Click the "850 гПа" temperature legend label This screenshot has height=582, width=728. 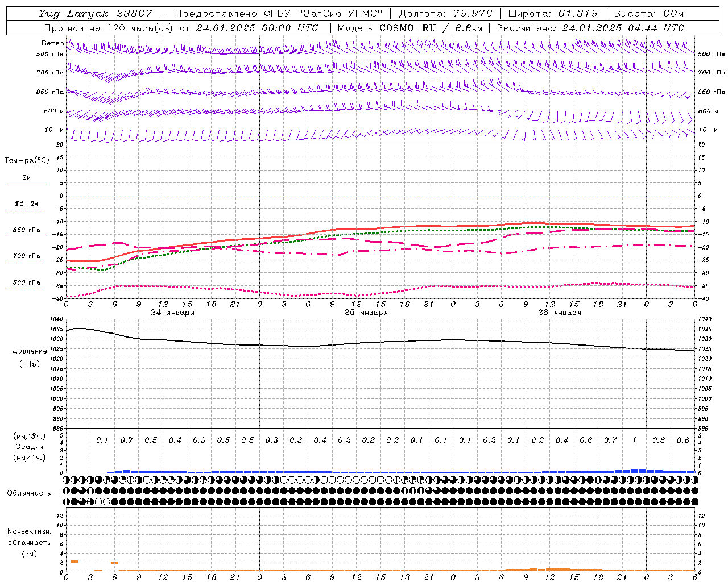(x=26, y=230)
